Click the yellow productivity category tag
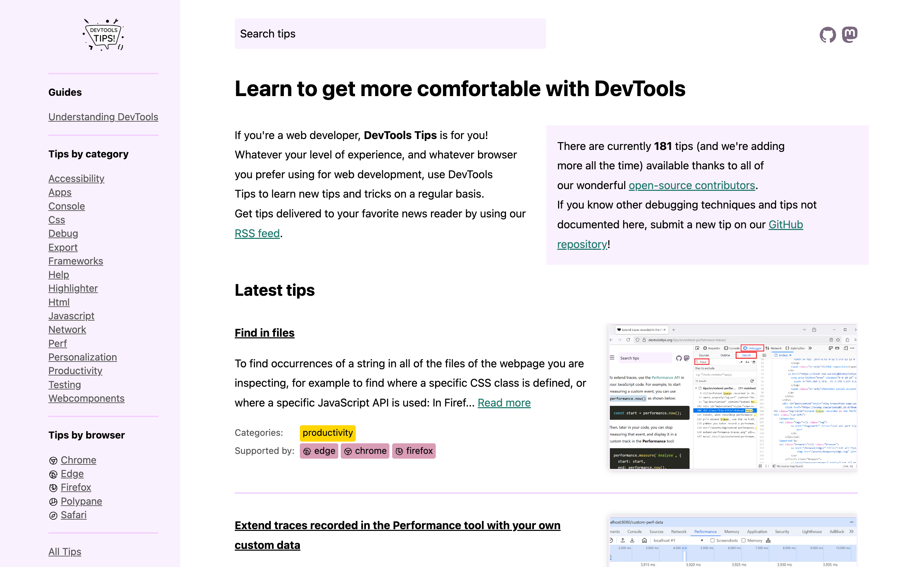924x567 pixels. tap(327, 433)
